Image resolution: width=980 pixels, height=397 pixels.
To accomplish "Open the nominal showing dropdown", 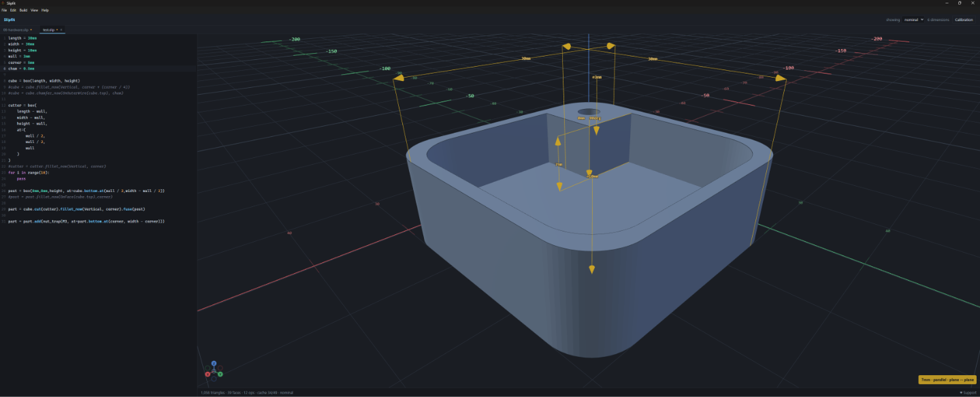I will tap(914, 20).
